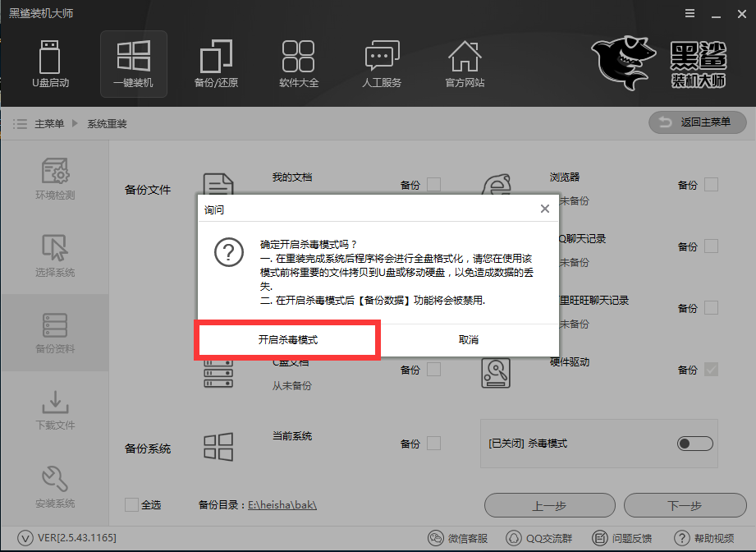Go to 安装系统 step in sidebar
The image size is (756, 552).
tap(55, 487)
